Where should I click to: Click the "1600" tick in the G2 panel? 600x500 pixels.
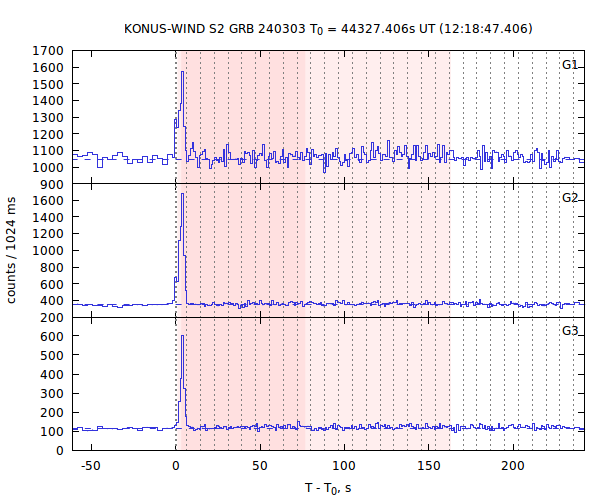coord(48,200)
